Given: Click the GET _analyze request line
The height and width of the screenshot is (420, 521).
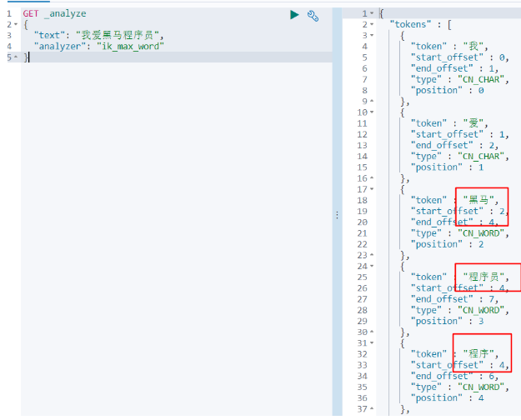Looking at the screenshot, I should click(54, 13).
